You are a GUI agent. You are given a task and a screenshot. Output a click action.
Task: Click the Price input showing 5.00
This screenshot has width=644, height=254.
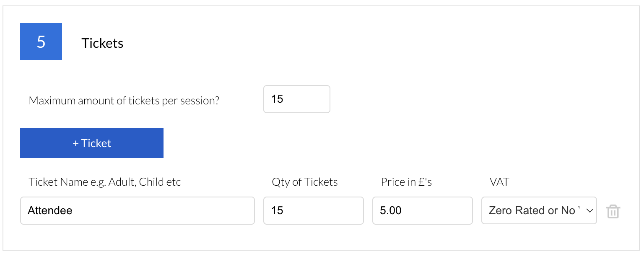pos(422,210)
